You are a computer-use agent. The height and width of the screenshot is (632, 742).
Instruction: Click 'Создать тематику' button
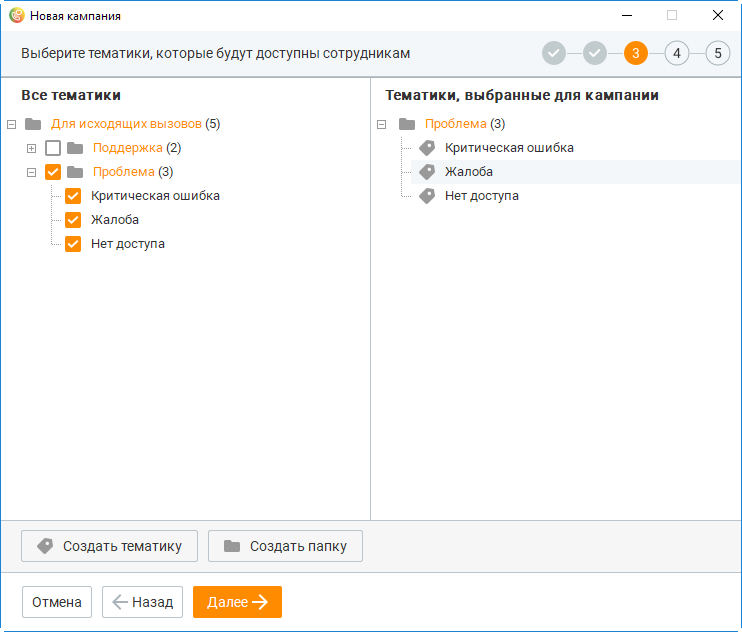(x=109, y=546)
